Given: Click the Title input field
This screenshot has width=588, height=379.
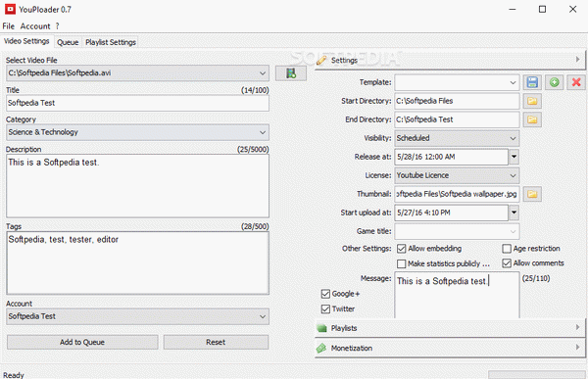Looking at the screenshot, I should [x=137, y=103].
